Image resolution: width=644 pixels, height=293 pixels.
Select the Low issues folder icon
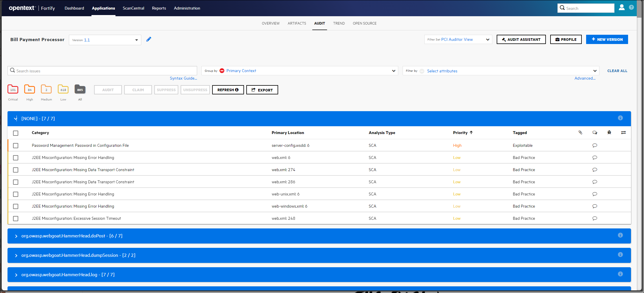point(63,89)
